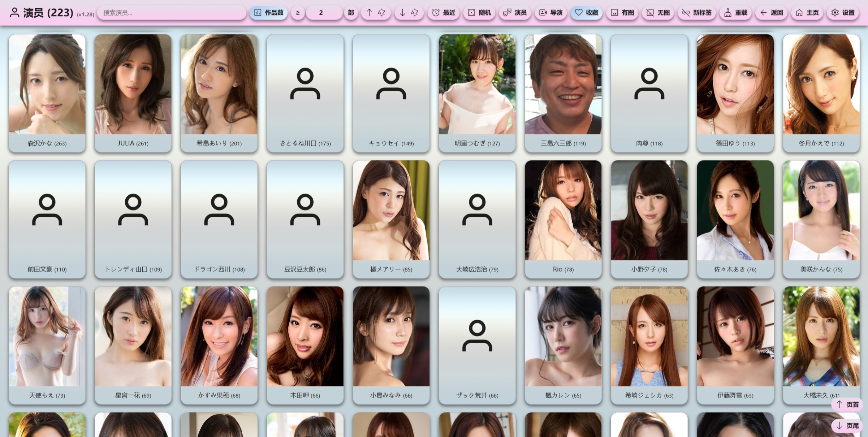Click placeholder avatar of 肉尊
The image size is (868, 437).
649,84
